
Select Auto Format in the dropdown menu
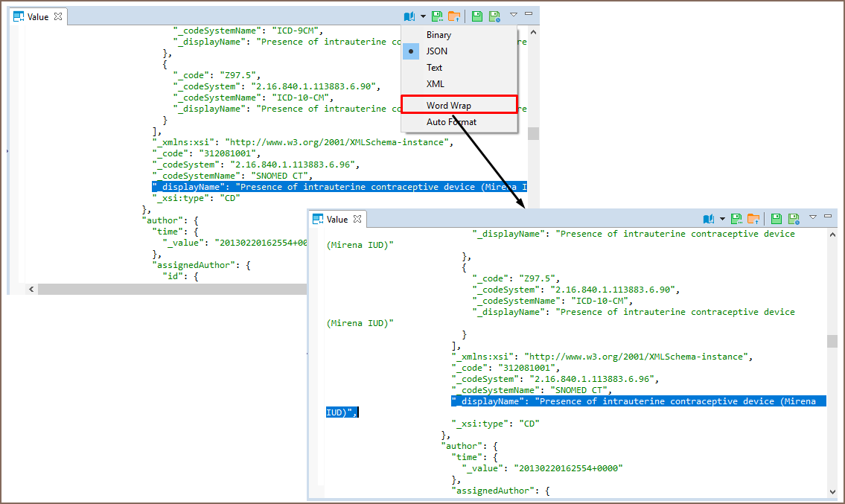[x=451, y=122]
